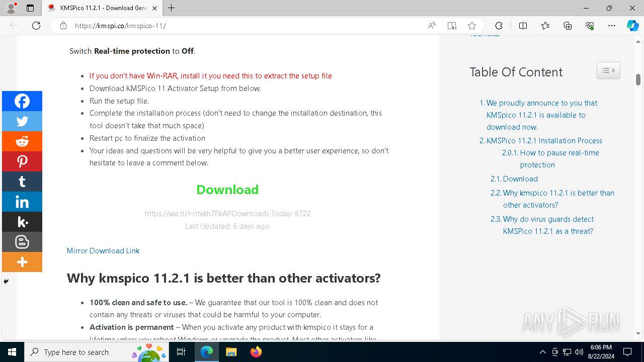Click scrollbar down arrow
Viewport: 644px width, 362px height.
click(x=638, y=333)
